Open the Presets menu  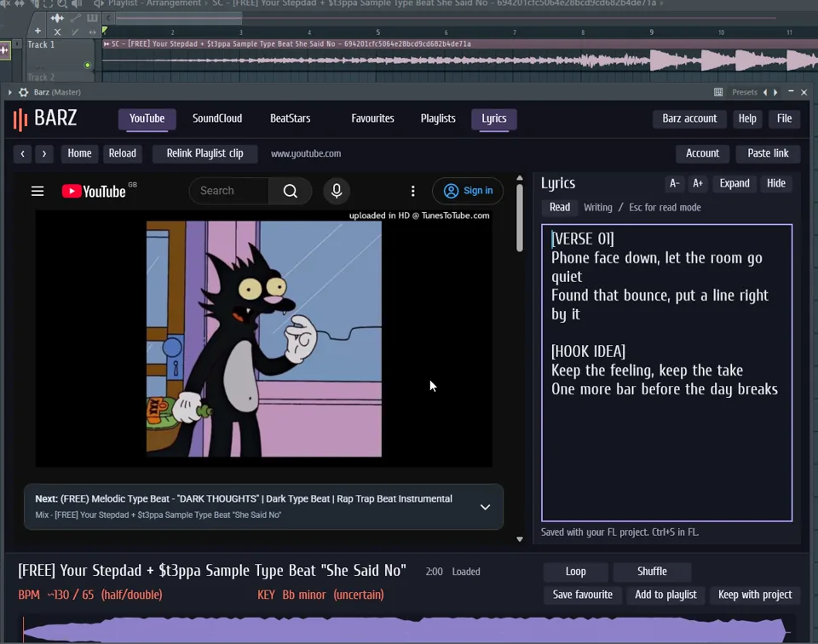click(x=745, y=92)
